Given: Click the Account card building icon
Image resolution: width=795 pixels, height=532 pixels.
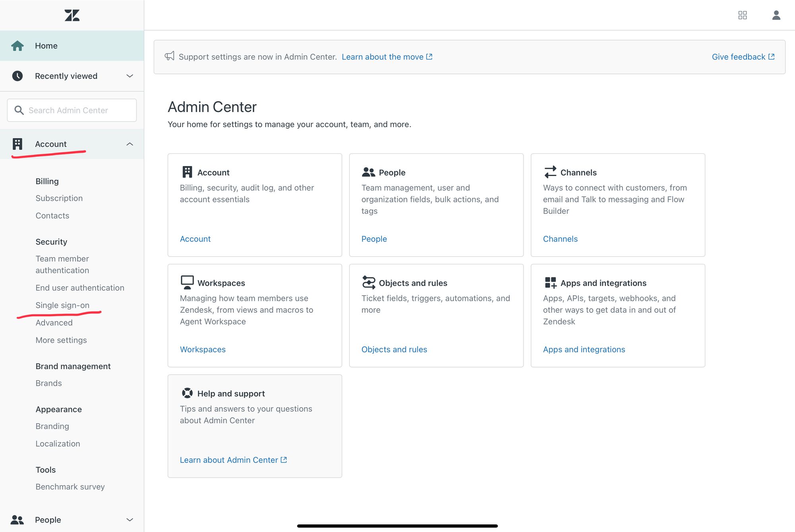Looking at the screenshot, I should 187,172.
